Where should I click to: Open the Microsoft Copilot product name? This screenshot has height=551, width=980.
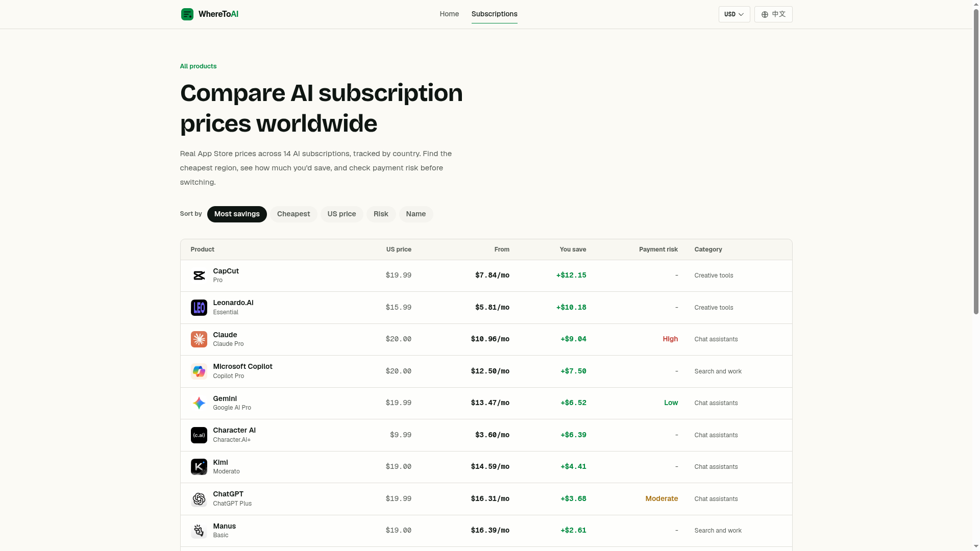click(x=242, y=367)
